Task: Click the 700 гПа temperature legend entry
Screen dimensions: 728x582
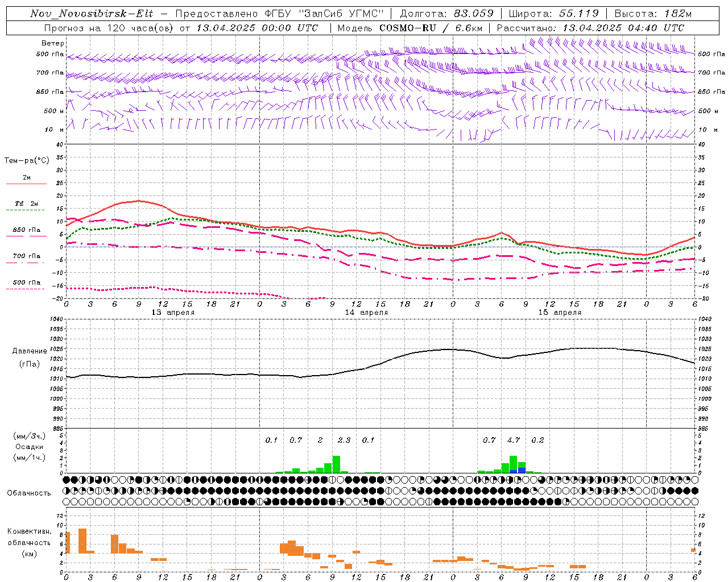Action: 27,256
